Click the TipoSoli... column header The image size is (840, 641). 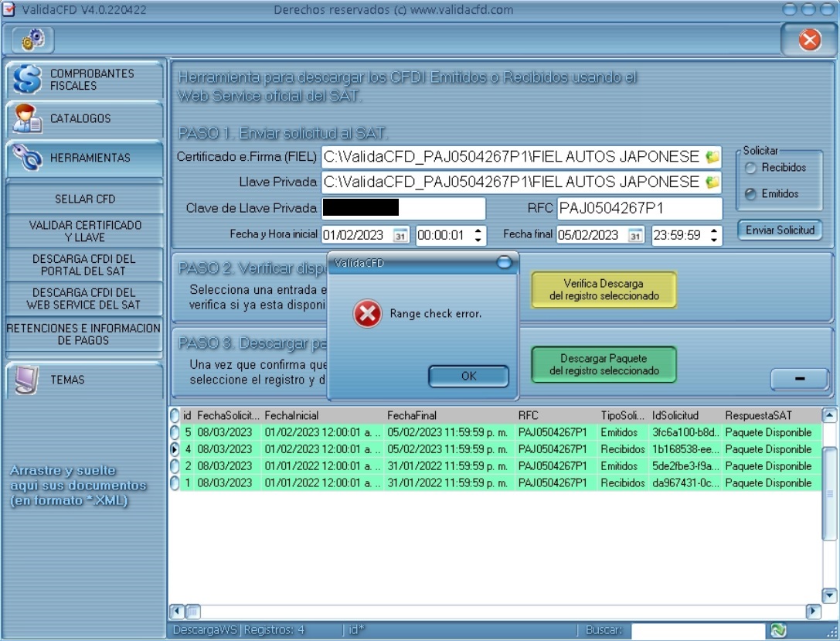click(624, 415)
